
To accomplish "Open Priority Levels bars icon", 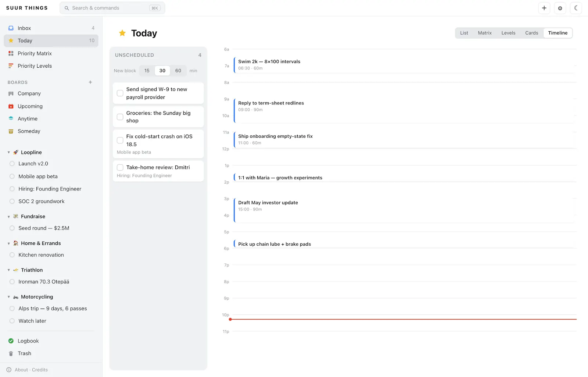I will tap(11, 66).
